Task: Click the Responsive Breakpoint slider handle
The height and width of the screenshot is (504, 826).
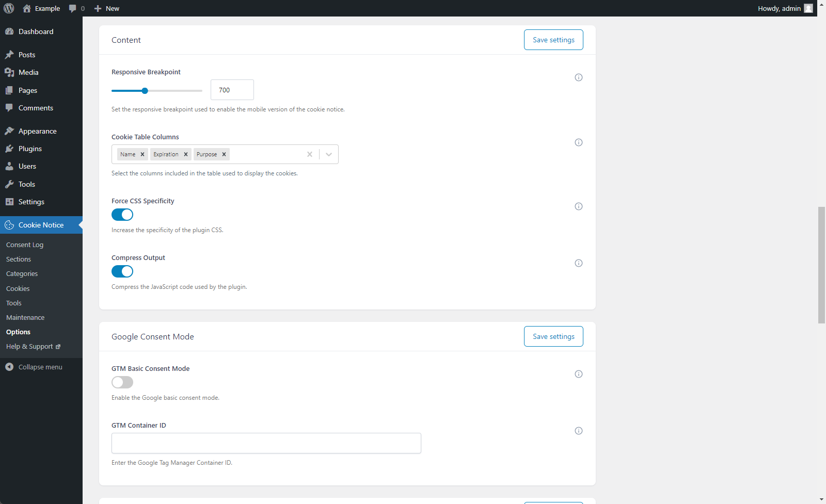Action: tap(145, 91)
